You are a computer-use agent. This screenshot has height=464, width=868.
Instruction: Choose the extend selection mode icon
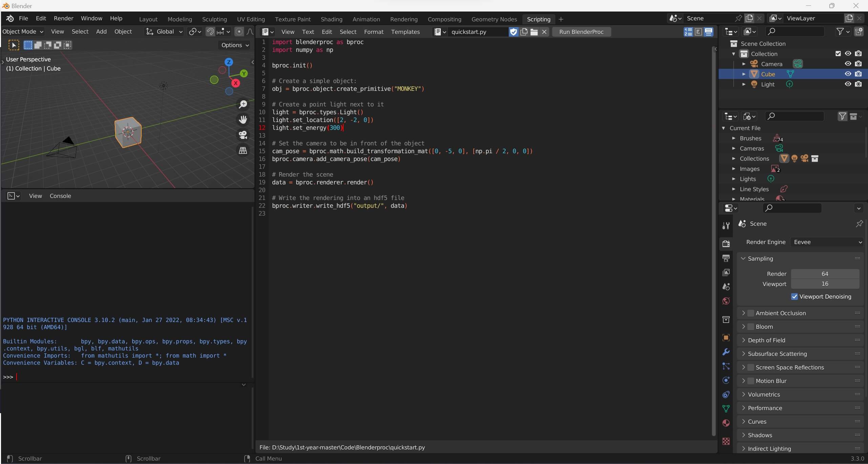[38, 45]
